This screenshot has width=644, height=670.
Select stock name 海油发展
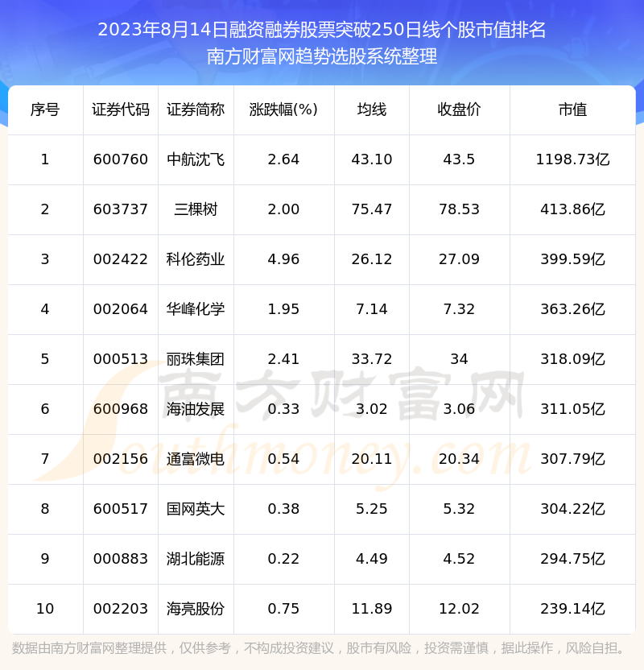pyautogui.click(x=196, y=409)
